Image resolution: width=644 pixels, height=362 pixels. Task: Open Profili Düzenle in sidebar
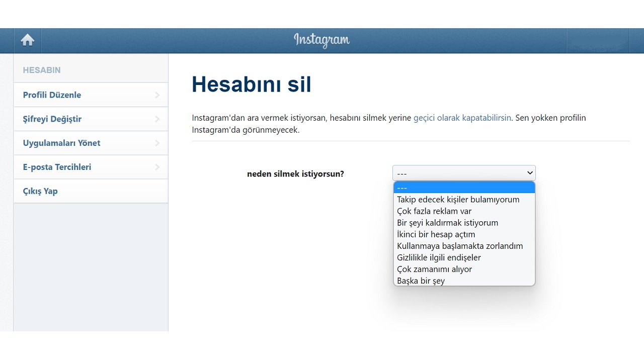[x=91, y=95]
